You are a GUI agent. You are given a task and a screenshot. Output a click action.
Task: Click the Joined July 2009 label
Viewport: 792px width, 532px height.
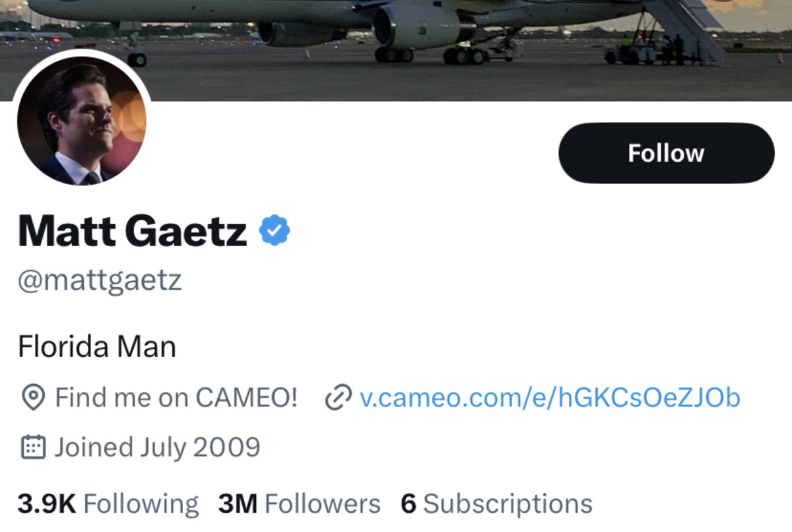click(157, 446)
